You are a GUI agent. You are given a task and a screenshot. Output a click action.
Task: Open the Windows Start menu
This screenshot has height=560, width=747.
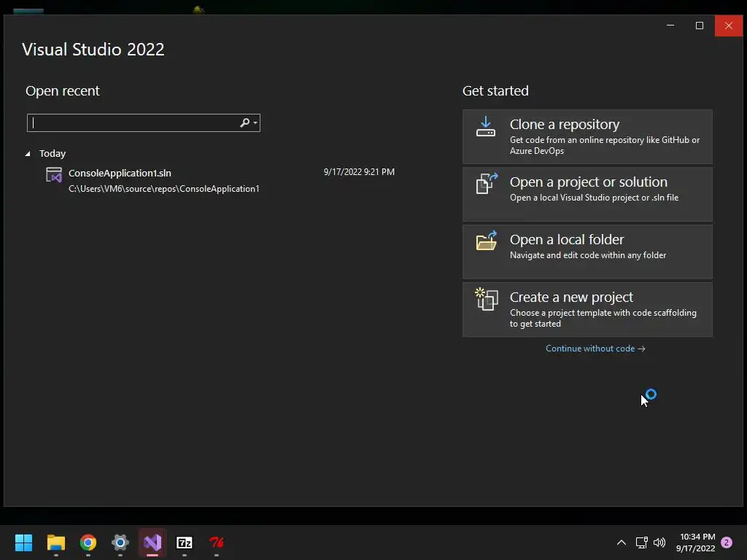pos(23,542)
